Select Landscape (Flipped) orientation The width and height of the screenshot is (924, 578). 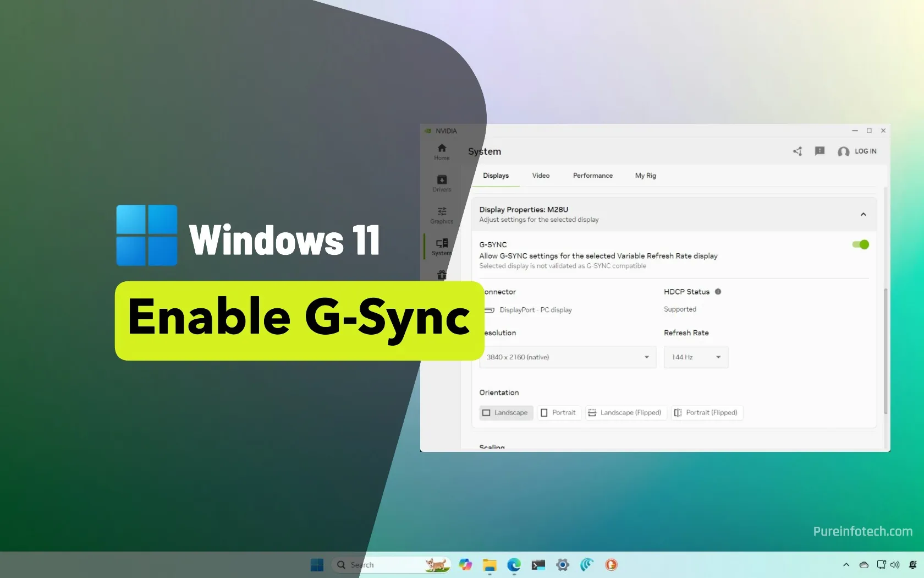coord(625,412)
